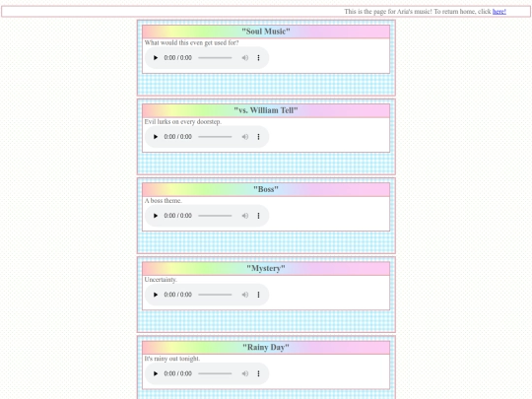This screenshot has height=399, width=532.
Task: Mute the "Boss" audio player
Action: click(245, 216)
